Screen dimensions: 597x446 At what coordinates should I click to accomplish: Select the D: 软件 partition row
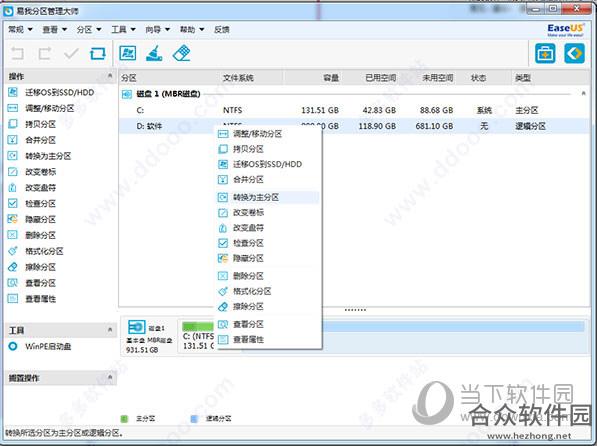[354, 126]
